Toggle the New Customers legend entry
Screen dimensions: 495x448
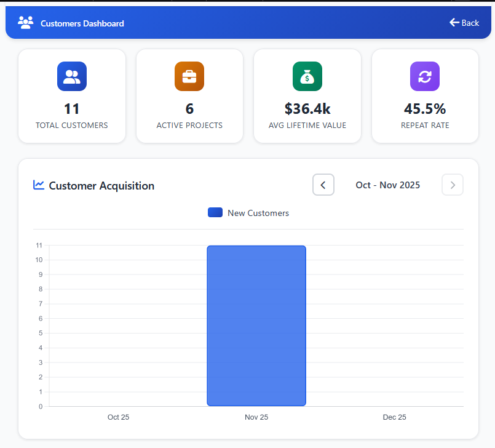point(248,213)
